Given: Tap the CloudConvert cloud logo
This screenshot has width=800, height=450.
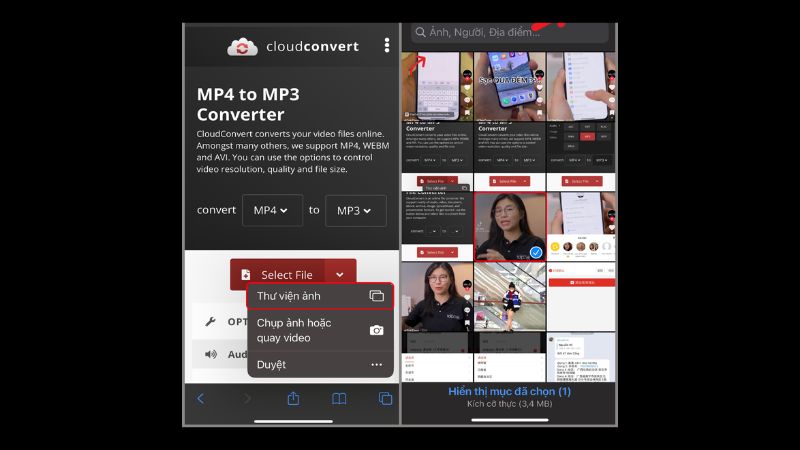Looking at the screenshot, I should [x=242, y=47].
